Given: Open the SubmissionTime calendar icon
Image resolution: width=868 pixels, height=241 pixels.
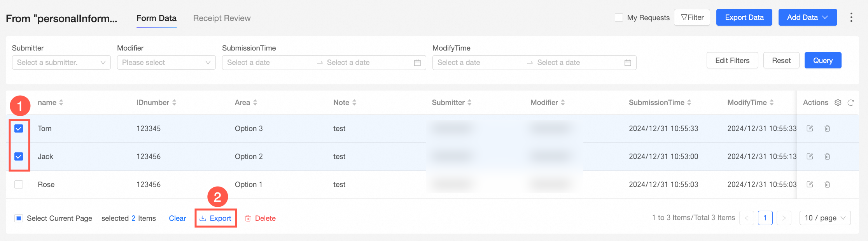Looking at the screenshot, I should tap(417, 63).
